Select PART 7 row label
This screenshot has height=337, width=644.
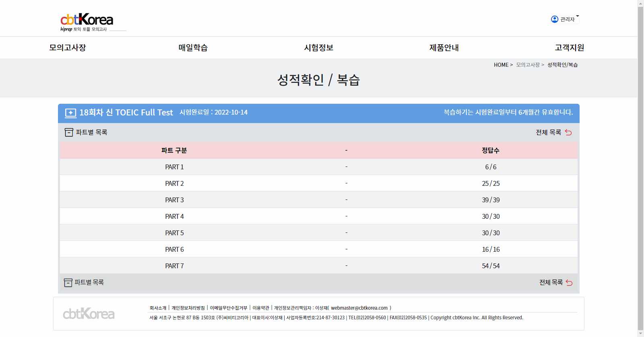pyautogui.click(x=174, y=266)
